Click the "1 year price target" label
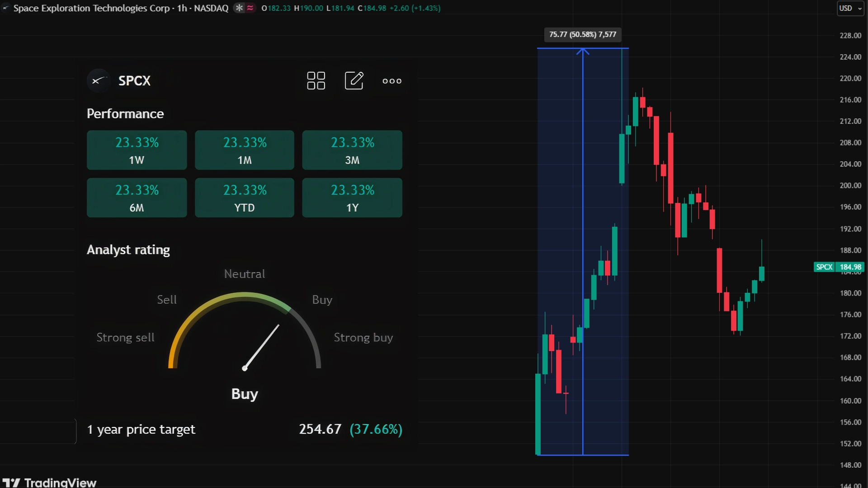The height and width of the screenshot is (488, 868). pyautogui.click(x=141, y=429)
